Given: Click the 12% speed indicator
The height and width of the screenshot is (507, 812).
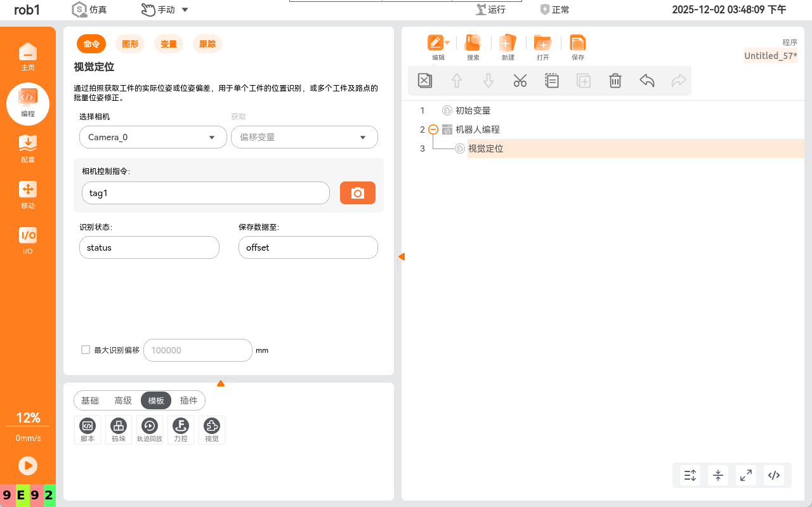Looking at the screenshot, I should [x=28, y=418].
